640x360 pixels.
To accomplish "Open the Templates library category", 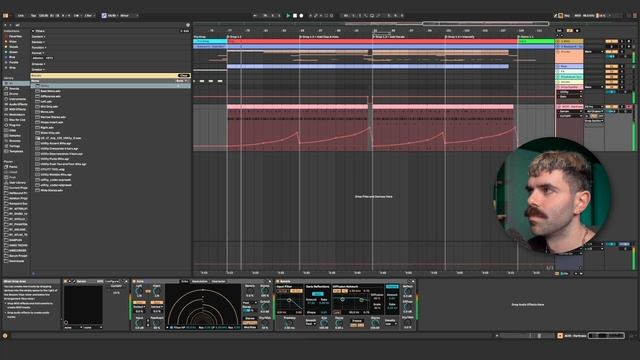I will 16,151.
